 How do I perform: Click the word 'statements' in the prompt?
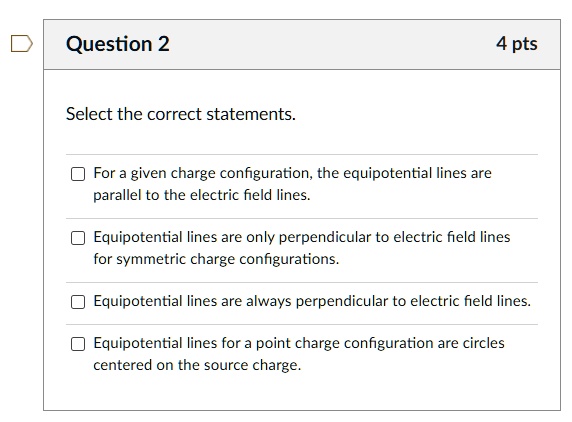(x=249, y=114)
